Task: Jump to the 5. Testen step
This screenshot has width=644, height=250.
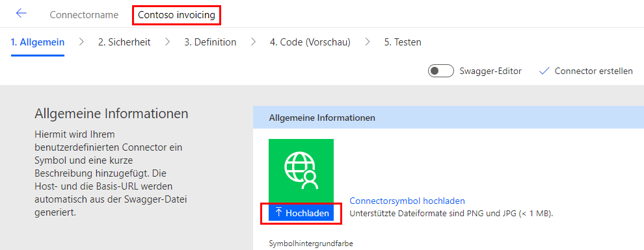Action: point(403,42)
